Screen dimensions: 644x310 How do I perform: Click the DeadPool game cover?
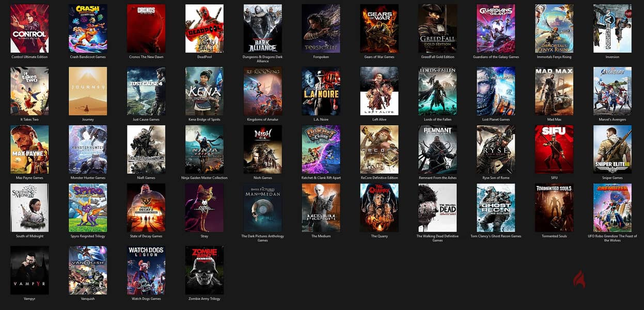pos(205,28)
